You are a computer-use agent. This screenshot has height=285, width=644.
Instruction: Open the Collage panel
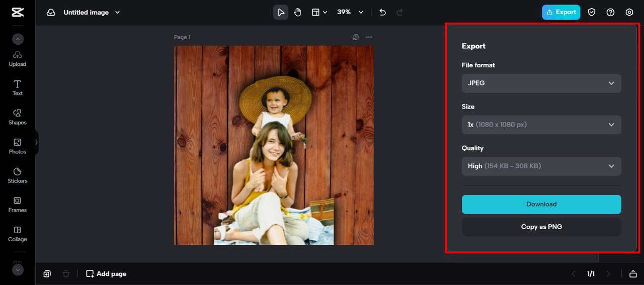(x=18, y=233)
